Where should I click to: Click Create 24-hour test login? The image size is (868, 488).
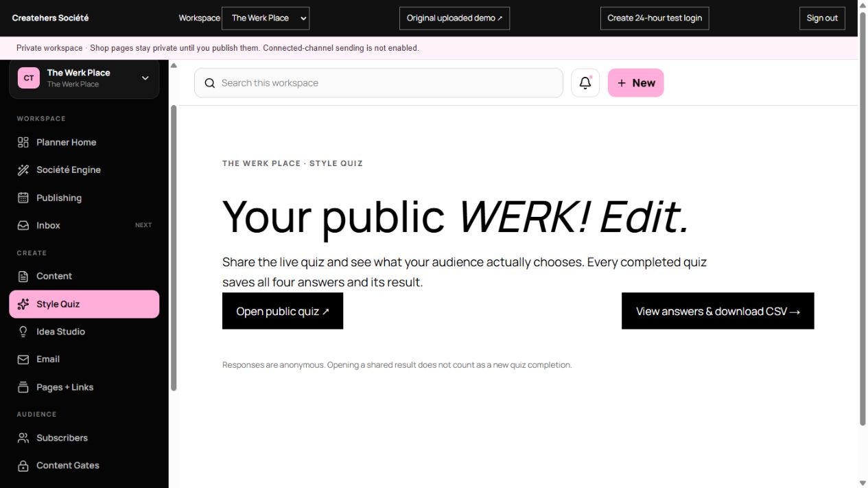click(x=655, y=18)
